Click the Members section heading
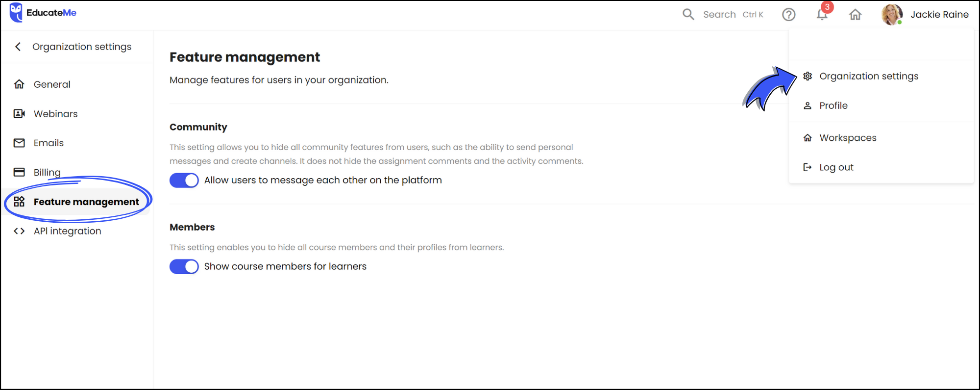980x391 pixels. pyautogui.click(x=192, y=227)
